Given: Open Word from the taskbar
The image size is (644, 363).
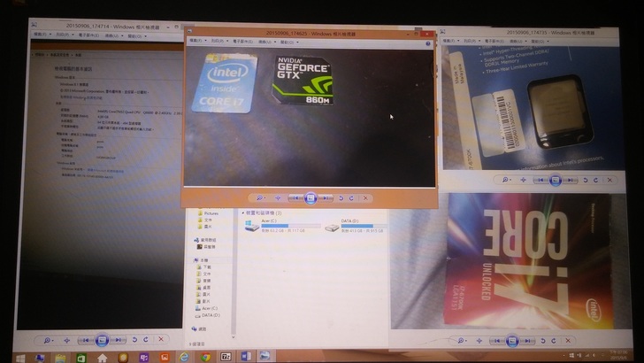Looking at the screenshot, I should pos(246,356).
